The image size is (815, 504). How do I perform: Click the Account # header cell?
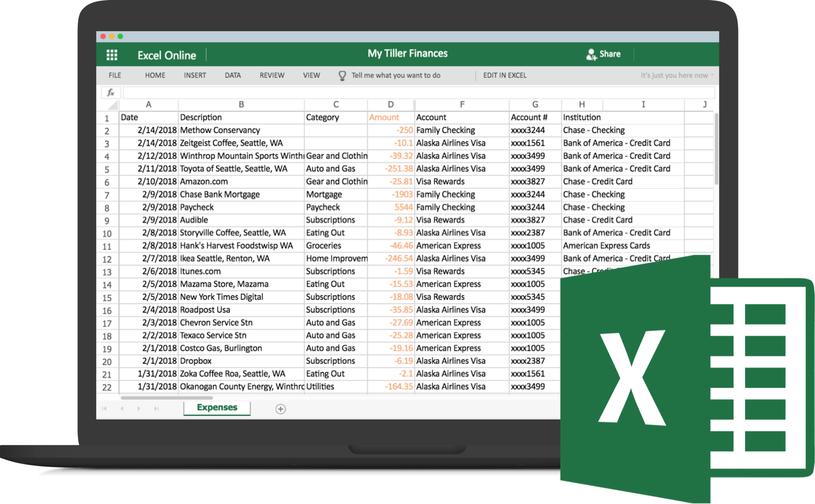(x=535, y=117)
